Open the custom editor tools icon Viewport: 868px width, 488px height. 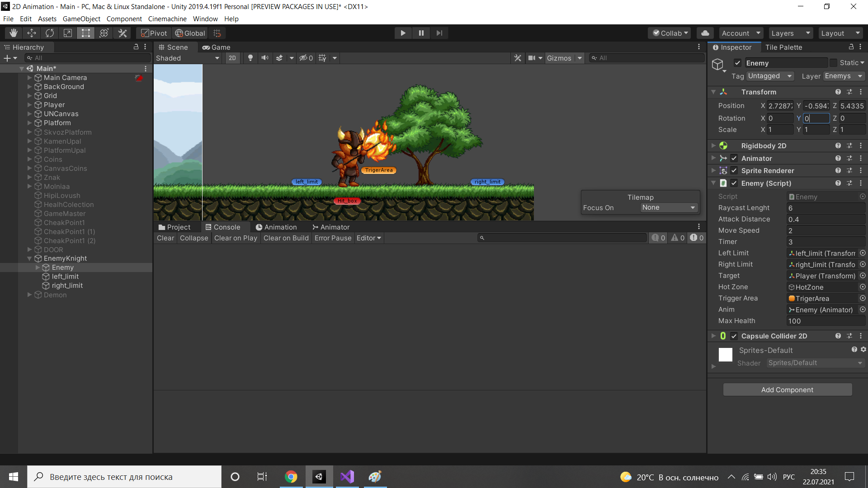pyautogui.click(x=123, y=33)
